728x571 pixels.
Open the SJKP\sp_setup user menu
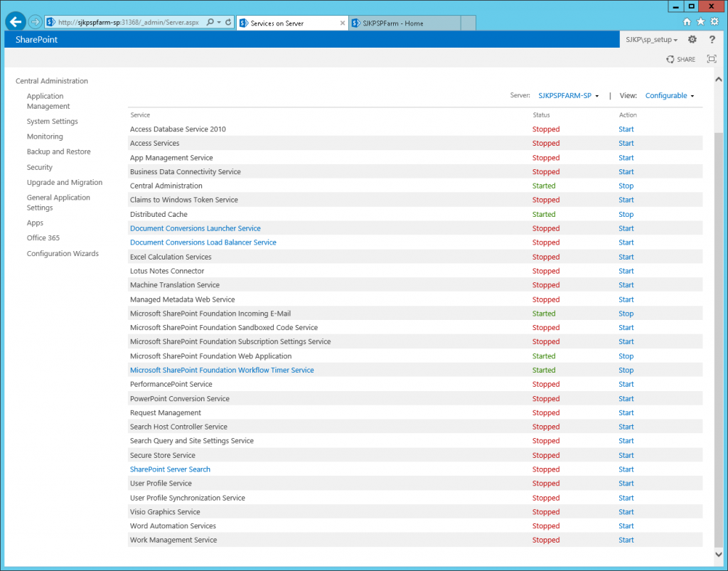tap(651, 40)
